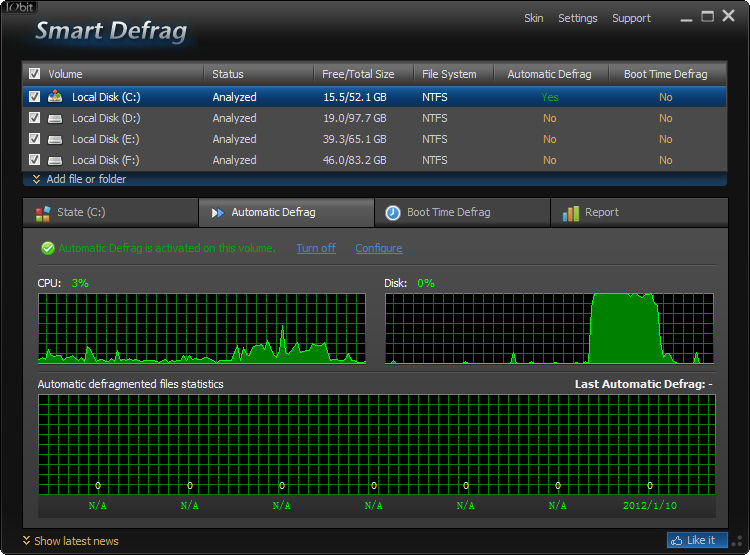Click the green Yes Automatic Defrag value

click(x=550, y=97)
